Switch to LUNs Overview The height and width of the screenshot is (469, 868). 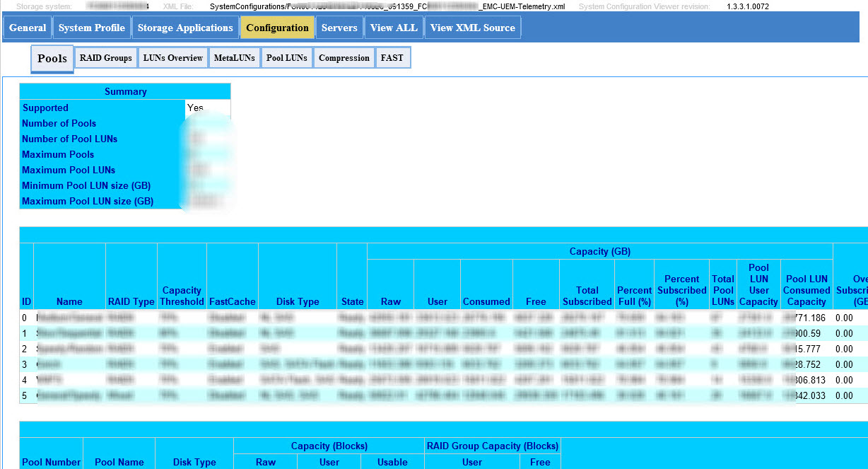pyautogui.click(x=172, y=58)
